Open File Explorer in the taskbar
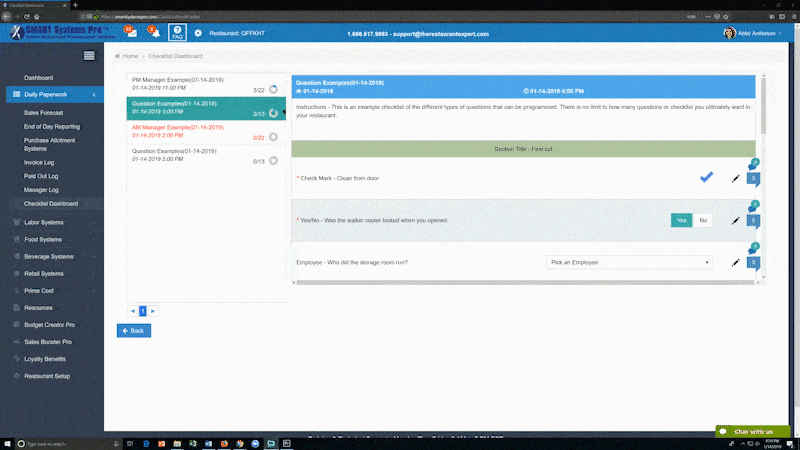Screen dimensions: 800x450 click(177, 444)
